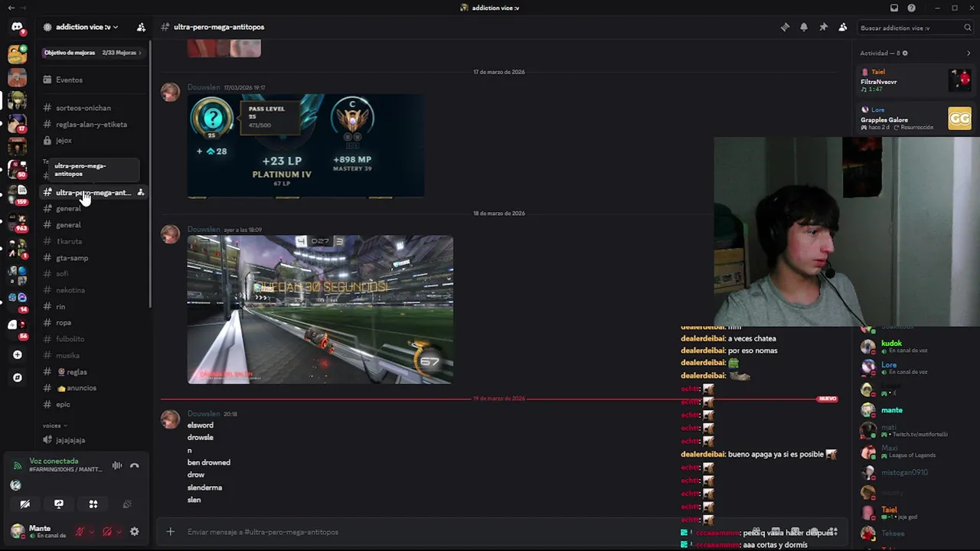Open the reglas-alan-y-etiketa channel
Viewport: 980px width, 551px height.
91,124
